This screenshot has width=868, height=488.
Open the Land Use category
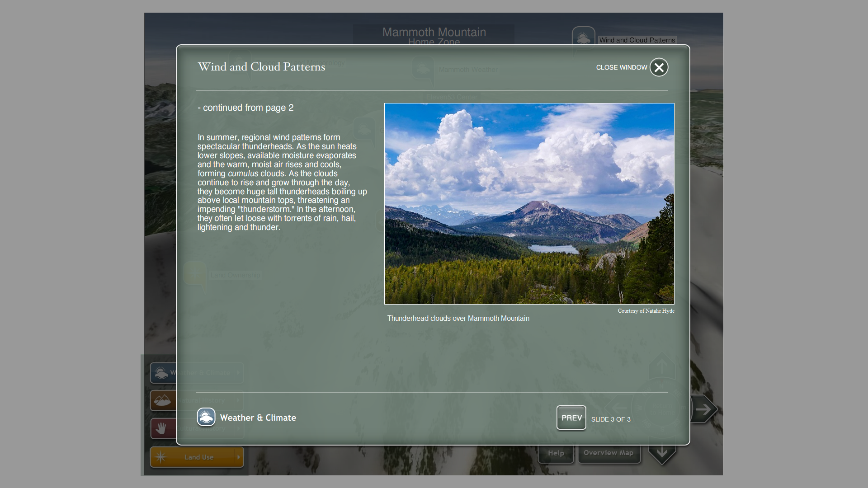pyautogui.click(x=199, y=457)
